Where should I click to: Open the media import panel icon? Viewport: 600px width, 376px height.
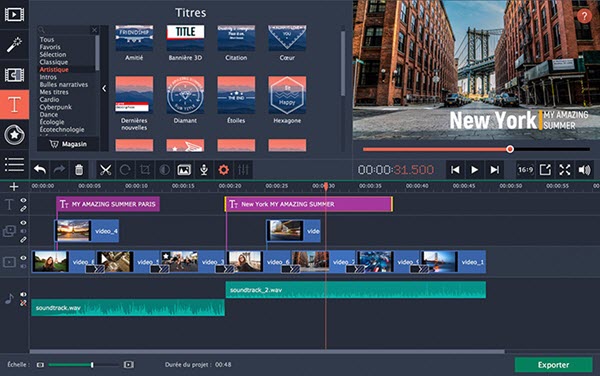(x=14, y=15)
